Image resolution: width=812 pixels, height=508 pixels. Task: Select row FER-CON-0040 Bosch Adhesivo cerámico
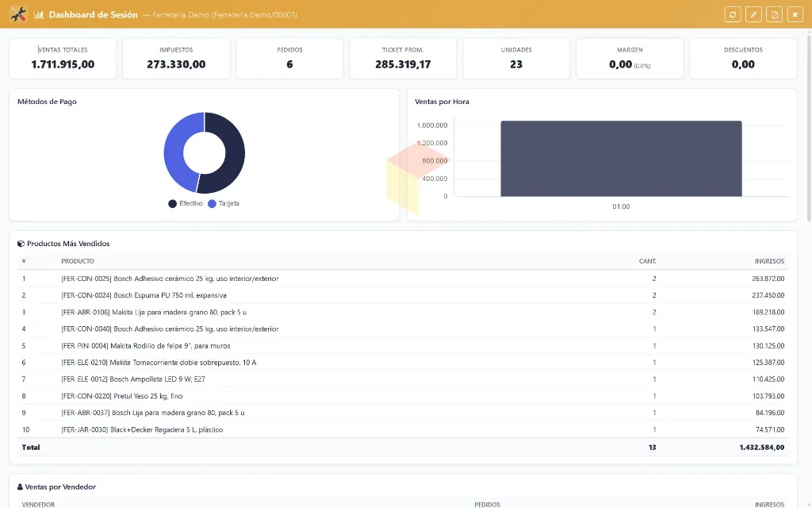coord(403,329)
